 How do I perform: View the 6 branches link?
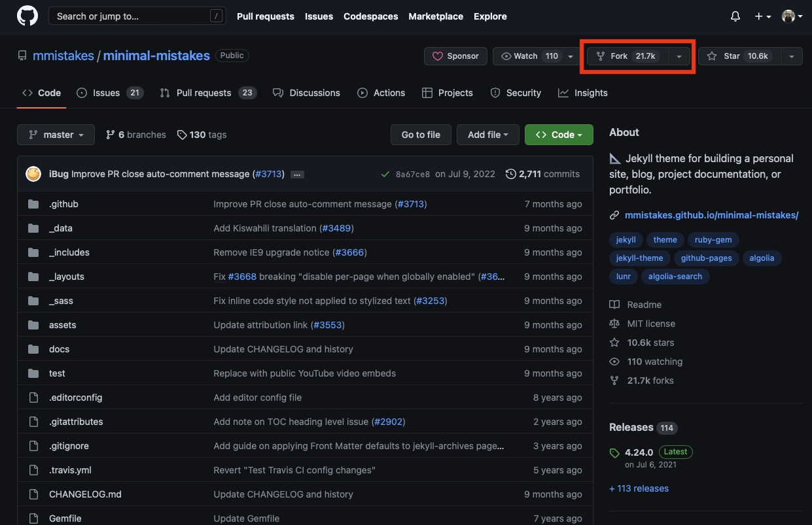click(136, 135)
